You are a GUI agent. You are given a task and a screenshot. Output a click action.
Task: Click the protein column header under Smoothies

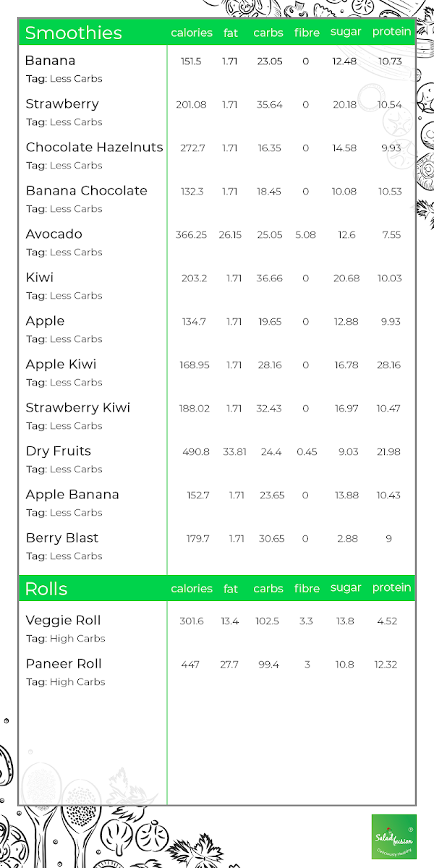[391, 33]
